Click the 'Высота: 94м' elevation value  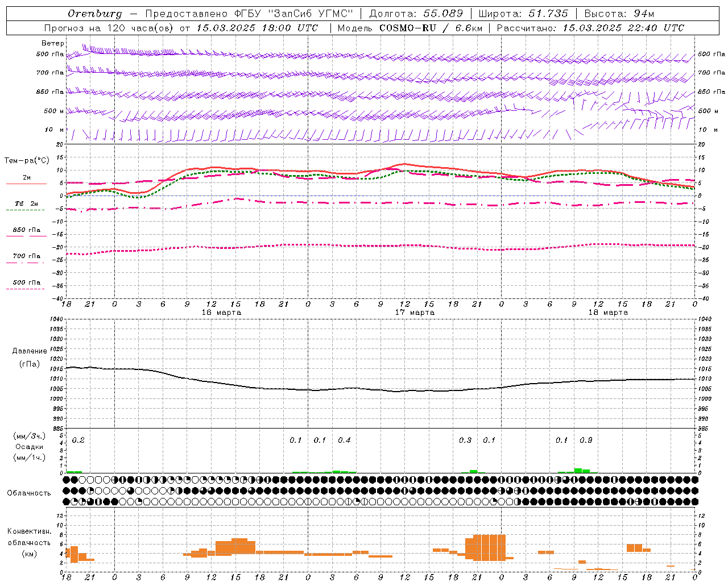[x=619, y=14]
